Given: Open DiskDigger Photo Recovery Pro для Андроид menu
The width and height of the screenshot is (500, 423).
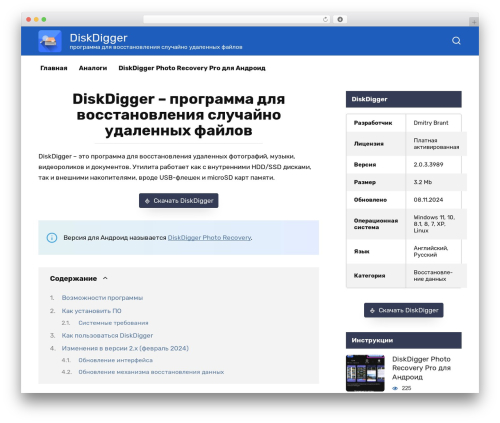Looking at the screenshot, I should click(x=192, y=68).
